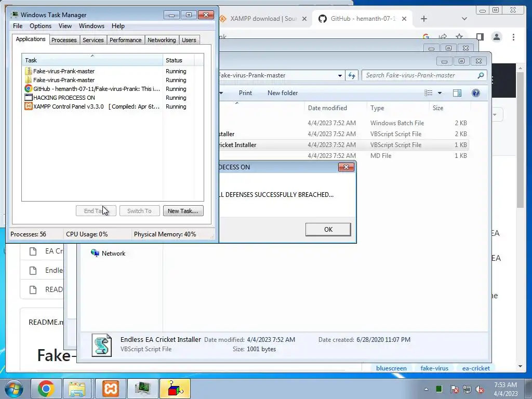Sort applications by the Status column header
532x399 pixels.
(179, 60)
